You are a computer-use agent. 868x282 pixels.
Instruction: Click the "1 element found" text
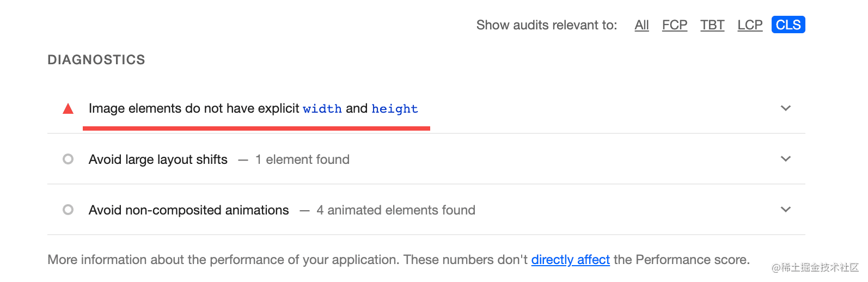[x=302, y=160]
